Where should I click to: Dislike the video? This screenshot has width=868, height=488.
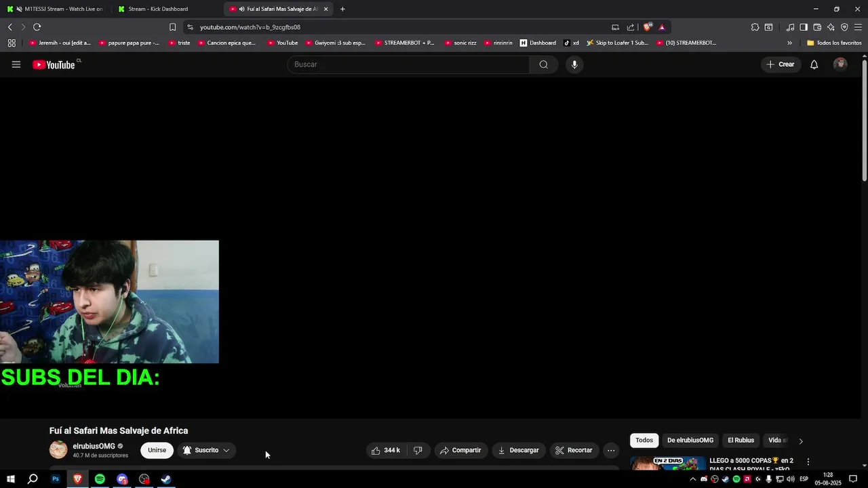pyautogui.click(x=418, y=450)
